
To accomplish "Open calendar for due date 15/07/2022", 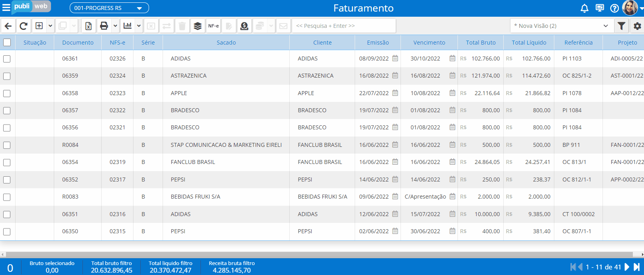I will pyautogui.click(x=452, y=214).
